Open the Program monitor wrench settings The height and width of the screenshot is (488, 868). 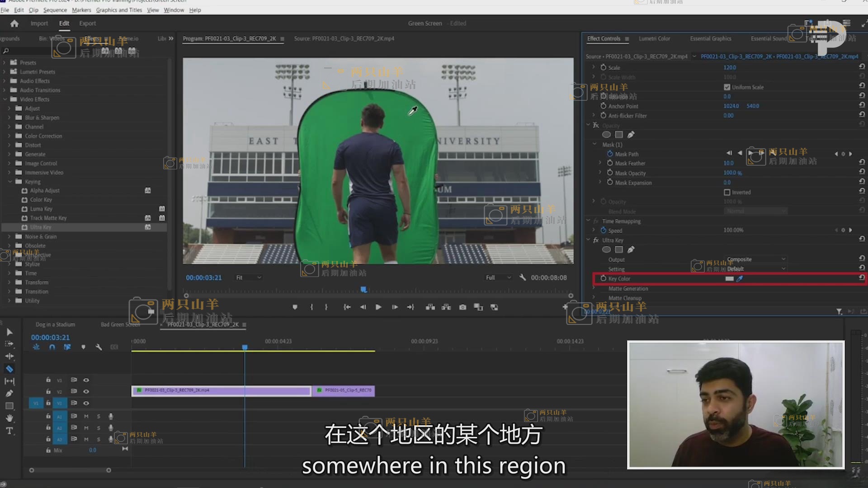pos(523,277)
